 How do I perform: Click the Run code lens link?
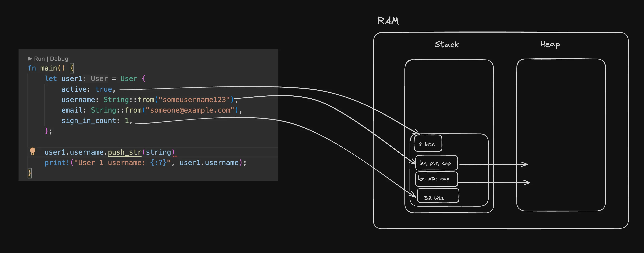coord(39,59)
